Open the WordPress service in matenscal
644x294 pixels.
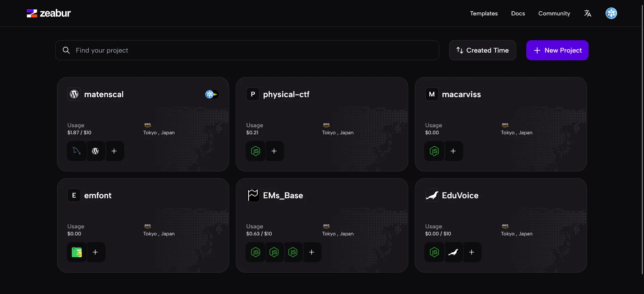click(x=96, y=151)
